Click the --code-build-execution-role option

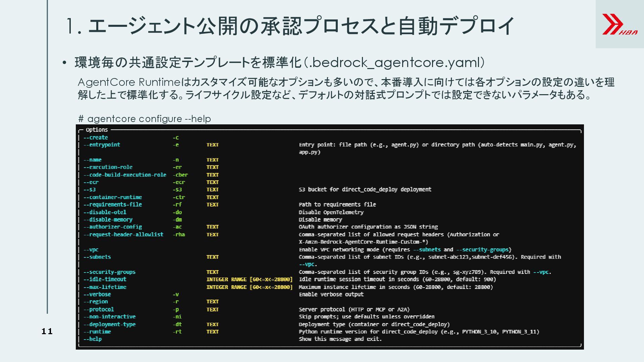[x=125, y=175]
